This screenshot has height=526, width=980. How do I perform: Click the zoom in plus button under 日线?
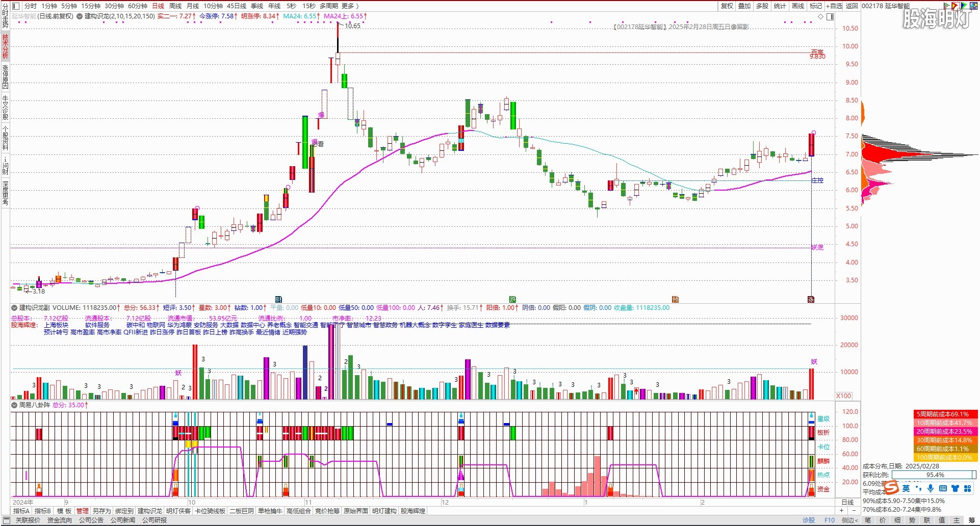(842, 511)
